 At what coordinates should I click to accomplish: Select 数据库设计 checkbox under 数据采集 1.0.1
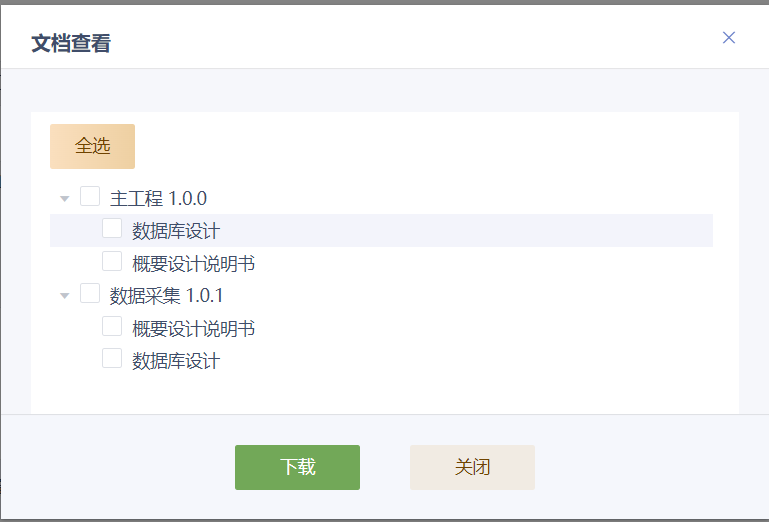[x=112, y=359]
